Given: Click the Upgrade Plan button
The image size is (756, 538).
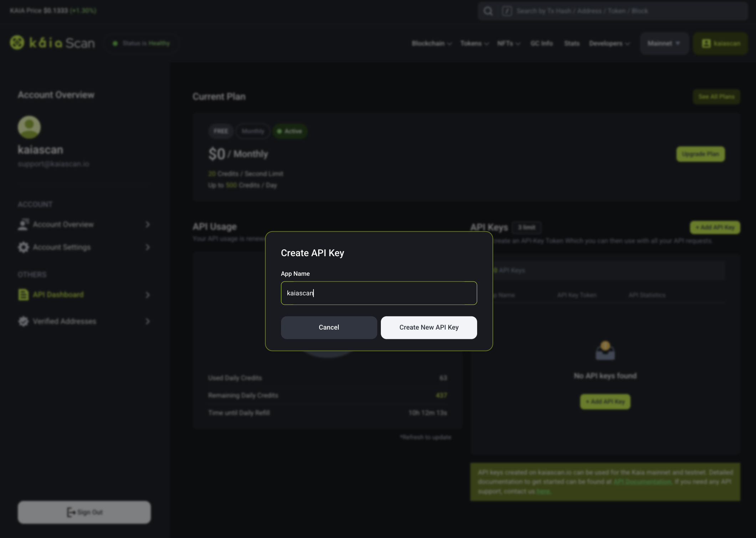Looking at the screenshot, I should pyautogui.click(x=700, y=154).
